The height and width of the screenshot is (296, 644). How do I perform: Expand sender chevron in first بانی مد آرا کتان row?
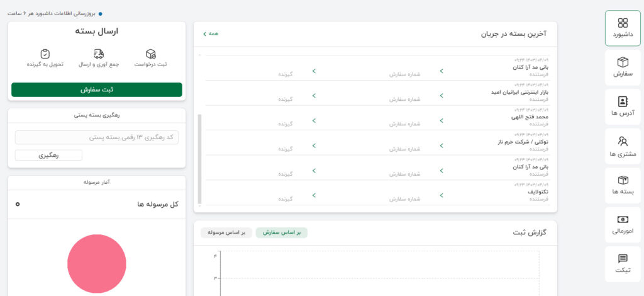[441, 71]
